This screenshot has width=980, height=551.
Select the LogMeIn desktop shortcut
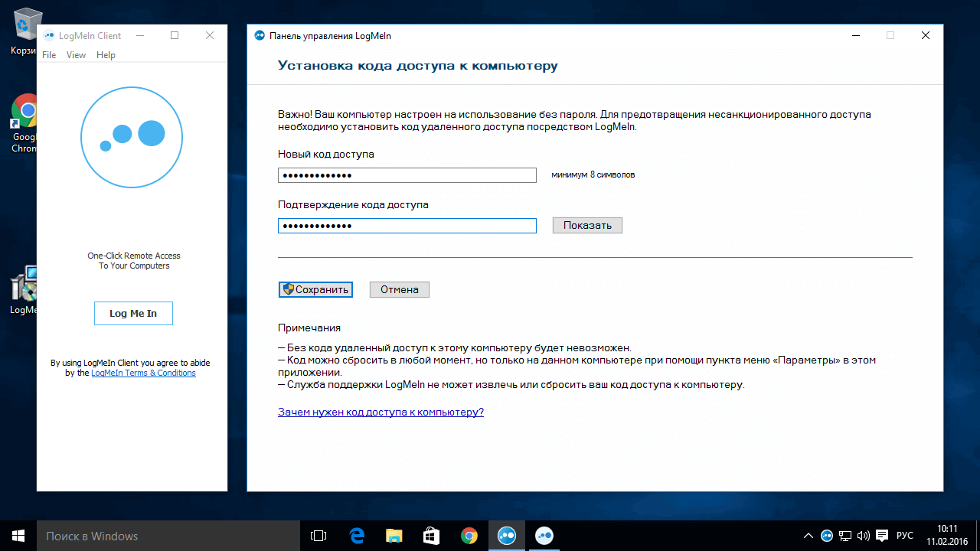(24, 291)
